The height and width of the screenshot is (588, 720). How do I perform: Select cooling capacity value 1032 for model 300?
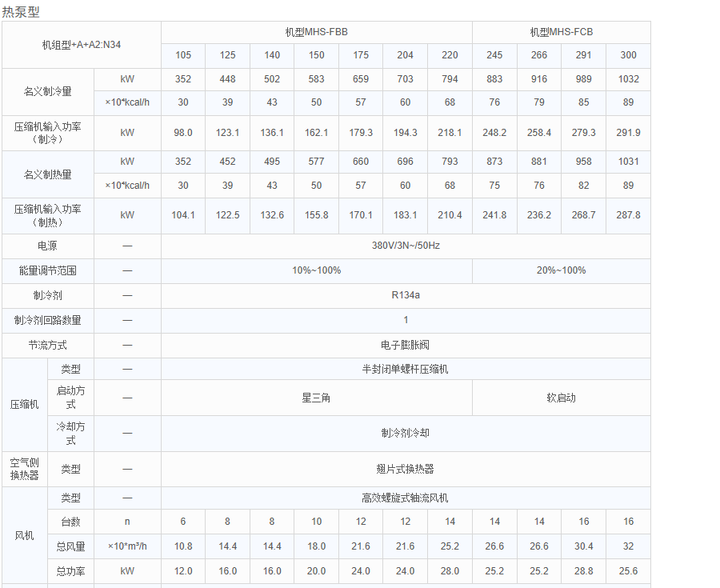click(x=628, y=79)
